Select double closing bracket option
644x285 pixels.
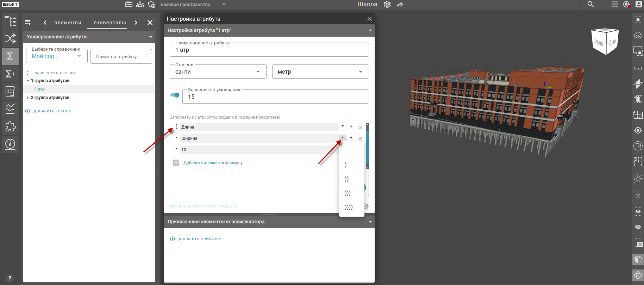pos(351,179)
